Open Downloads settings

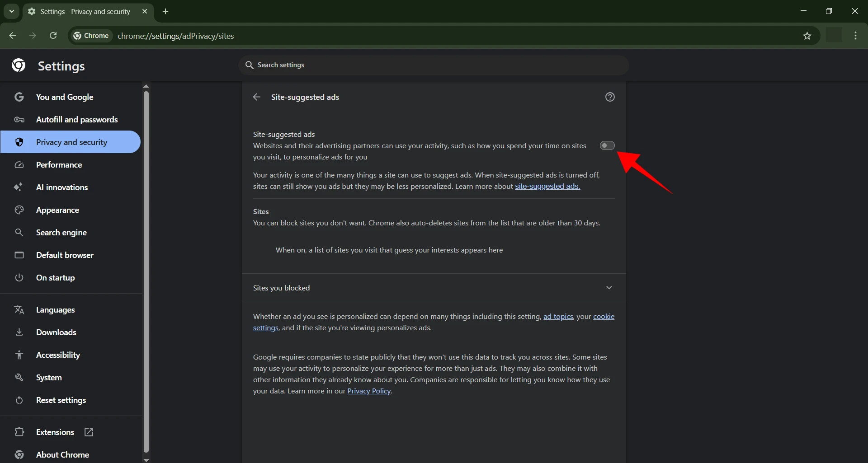71,332
